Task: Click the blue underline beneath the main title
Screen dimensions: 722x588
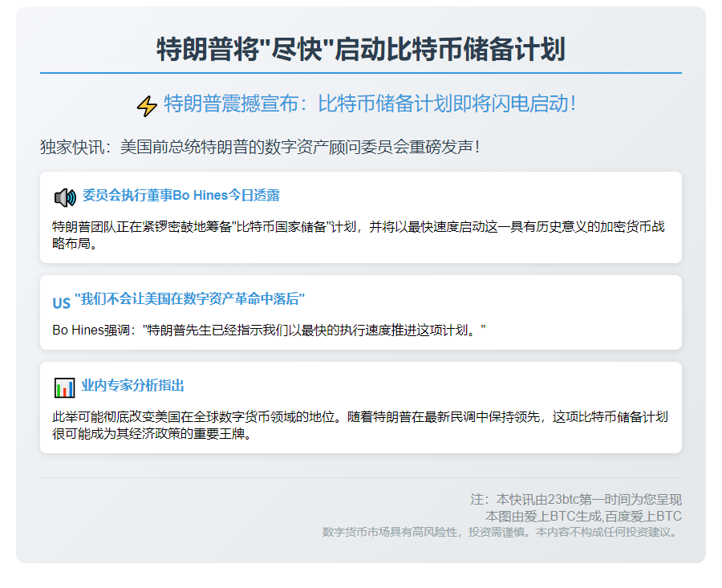Action: tap(360, 73)
